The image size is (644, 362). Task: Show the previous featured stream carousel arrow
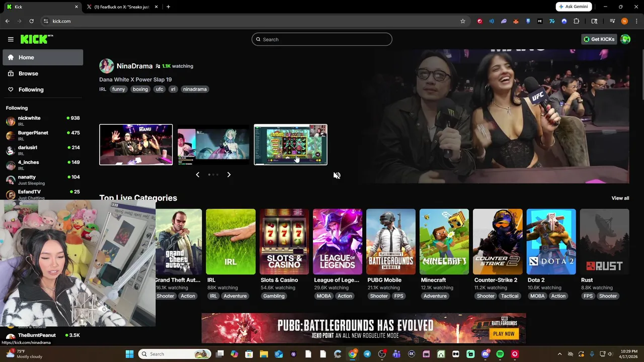pyautogui.click(x=198, y=174)
